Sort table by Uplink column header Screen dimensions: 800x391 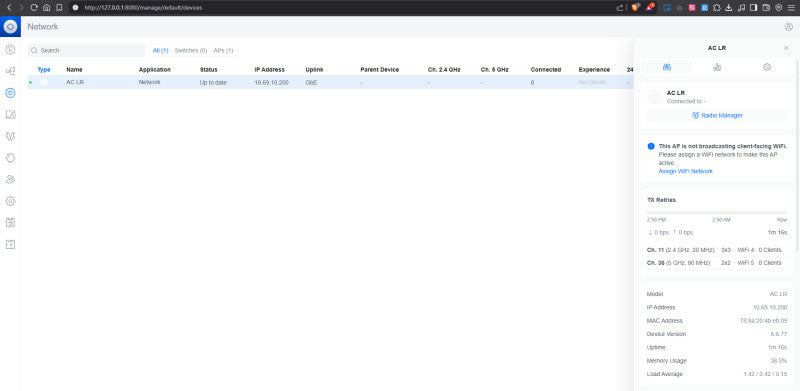point(314,69)
